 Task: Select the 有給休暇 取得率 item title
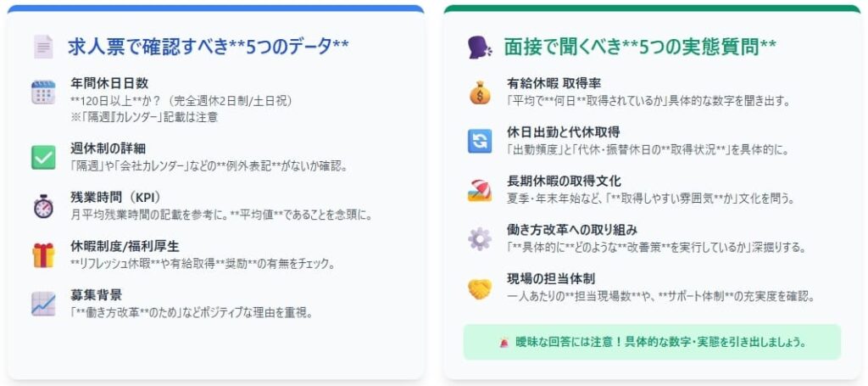tap(554, 83)
